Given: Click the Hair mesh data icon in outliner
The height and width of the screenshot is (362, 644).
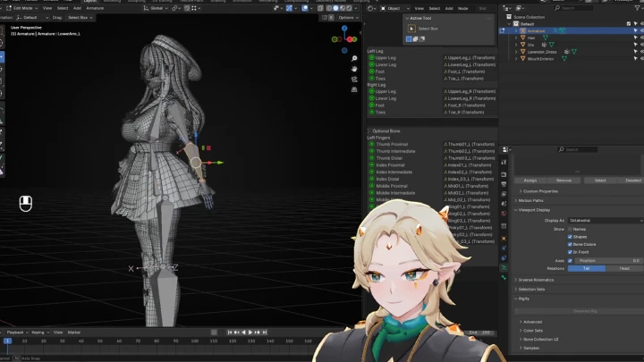Looking at the screenshot, I should pyautogui.click(x=546, y=38).
